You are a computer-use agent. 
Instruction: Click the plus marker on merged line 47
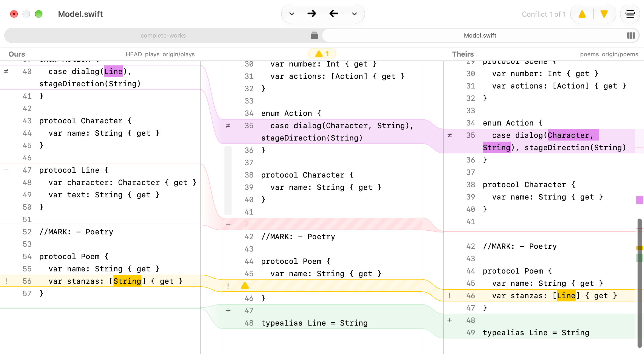[228, 311]
